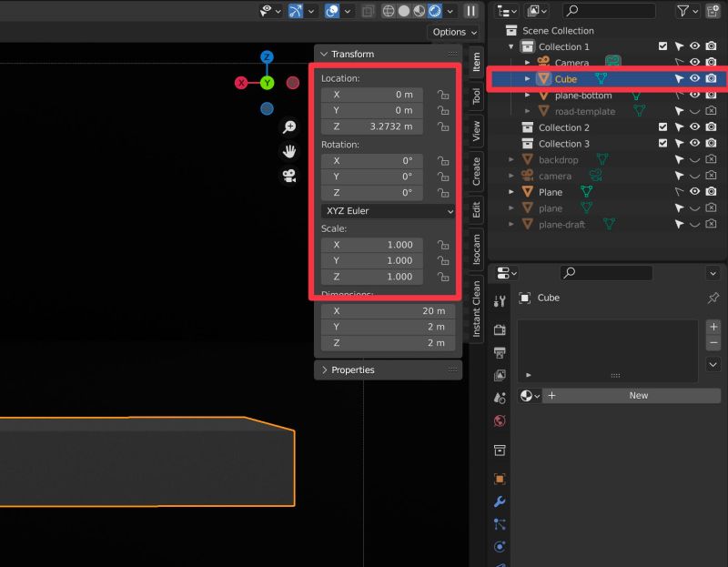Image resolution: width=728 pixels, height=567 pixels.
Task: Disable render visibility for plane-bottom
Action: click(711, 95)
